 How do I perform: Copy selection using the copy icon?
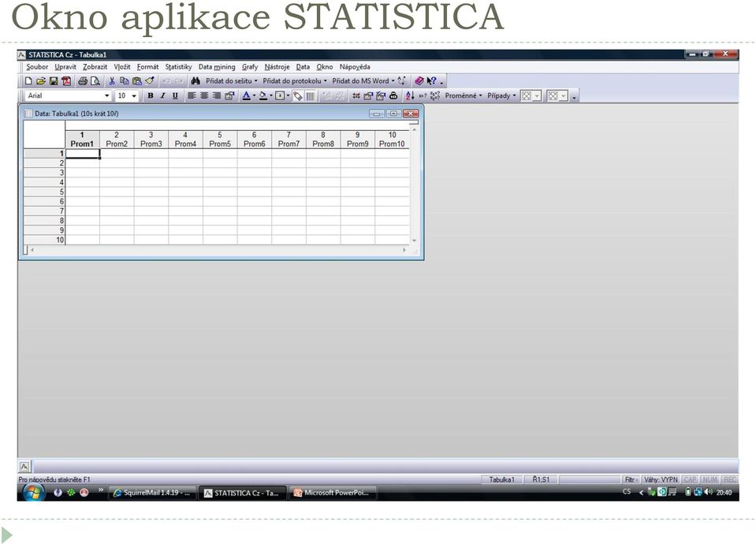(124, 81)
